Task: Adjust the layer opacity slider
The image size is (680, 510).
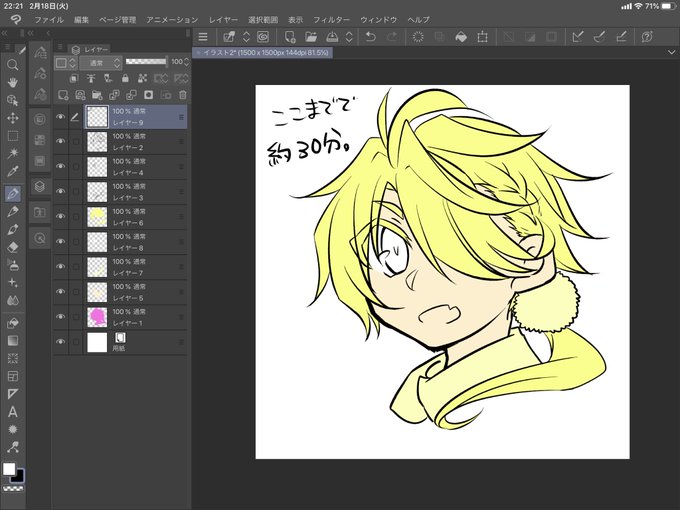Action: [x=146, y=61]
